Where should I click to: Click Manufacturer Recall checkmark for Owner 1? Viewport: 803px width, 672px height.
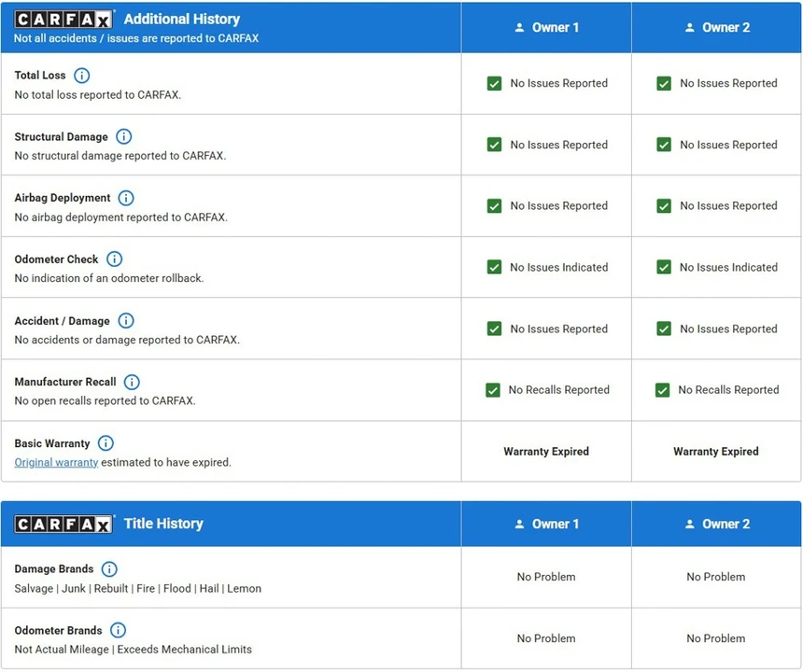493,390
